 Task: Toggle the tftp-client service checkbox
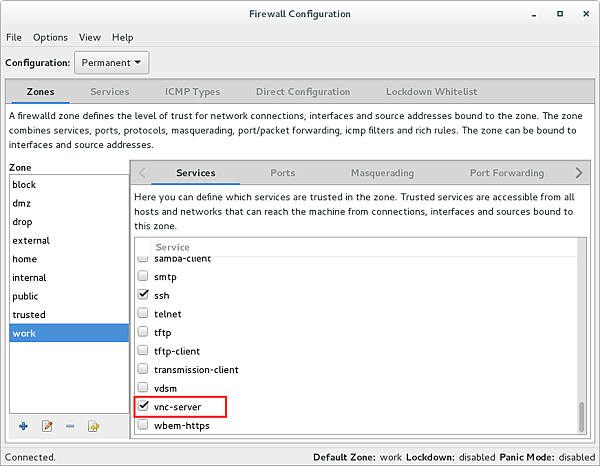pyautogui.click(x=143, y=350)
